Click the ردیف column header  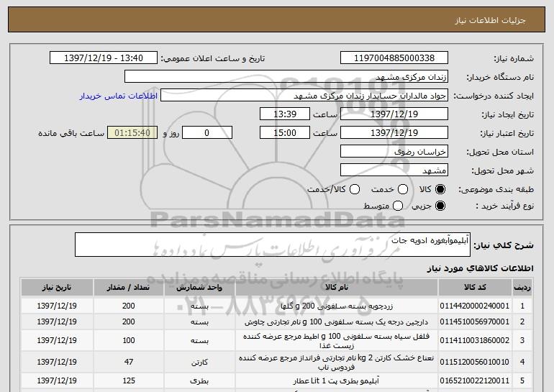pos(522,288)
